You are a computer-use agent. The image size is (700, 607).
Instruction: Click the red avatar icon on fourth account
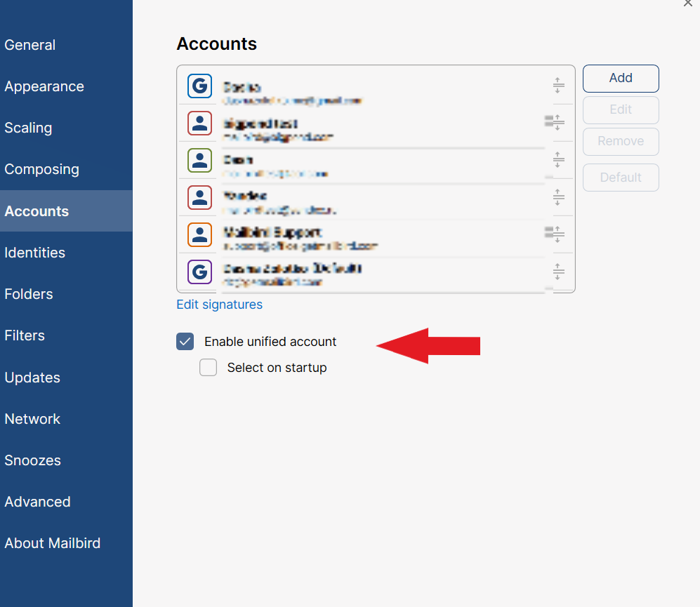click(x=199, y=197)
